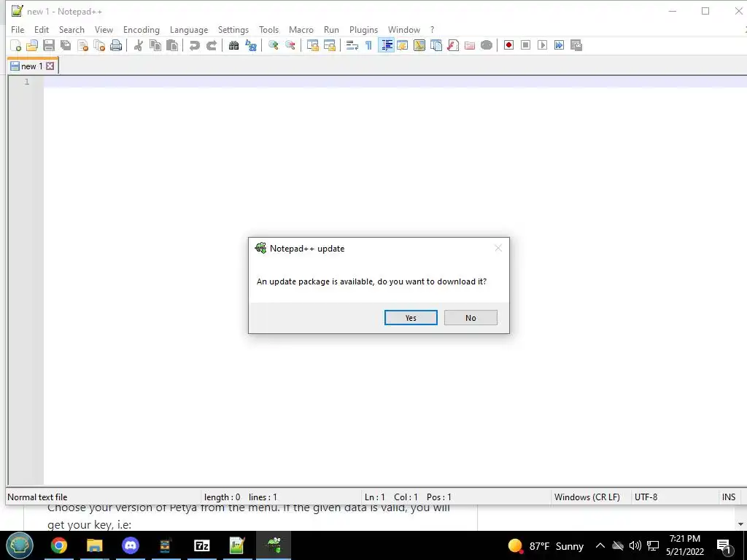Viewport: 747px width, 560px height.
Task: Open Chrome from the taskbar
Action: click(59, 545)
